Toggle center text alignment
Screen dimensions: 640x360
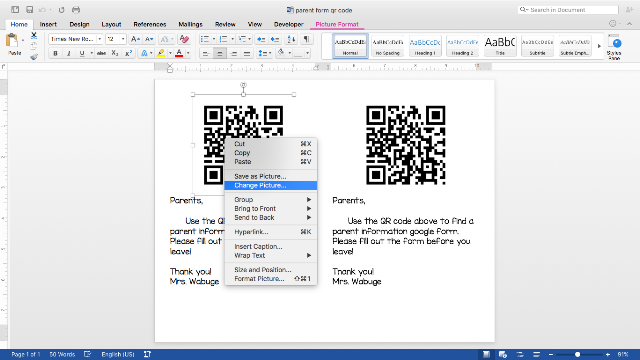pos(220,53)
